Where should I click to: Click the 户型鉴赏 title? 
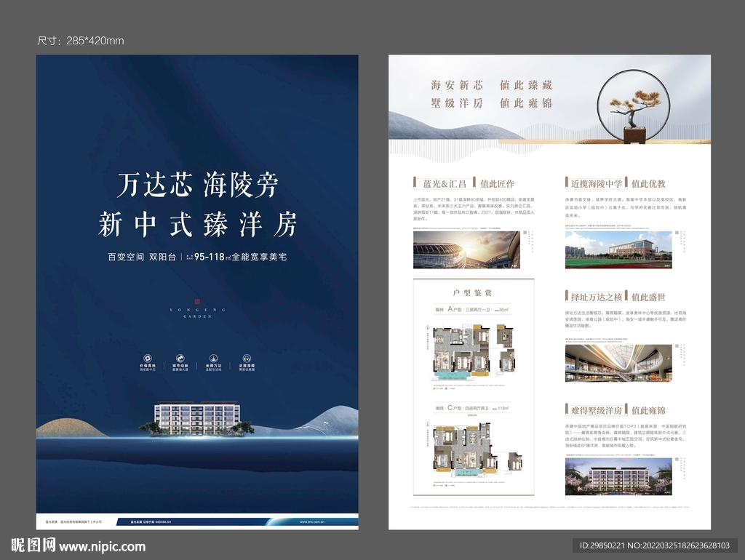(x=472, y=292)
